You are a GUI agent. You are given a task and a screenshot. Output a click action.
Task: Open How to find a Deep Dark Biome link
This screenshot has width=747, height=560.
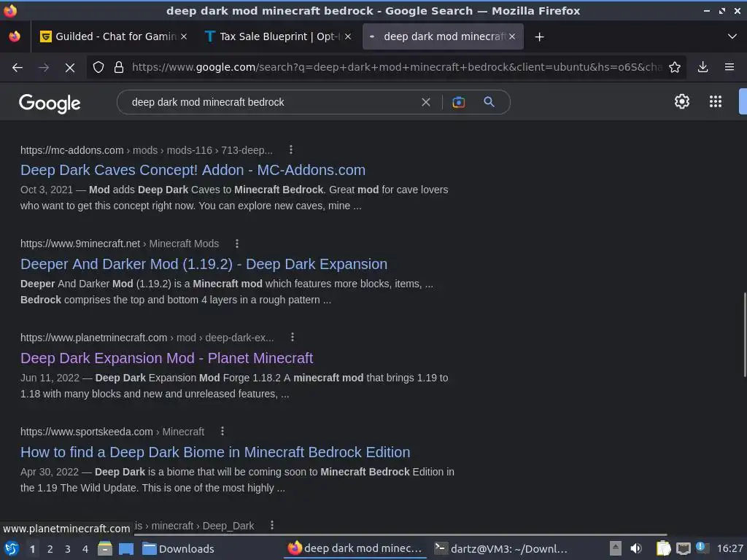[215, 452]
